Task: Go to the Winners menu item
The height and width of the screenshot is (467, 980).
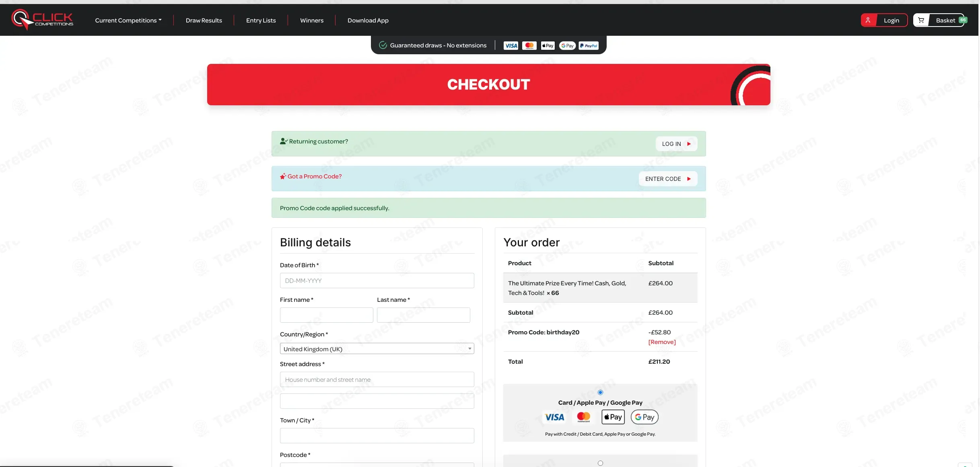Action: 311,20
